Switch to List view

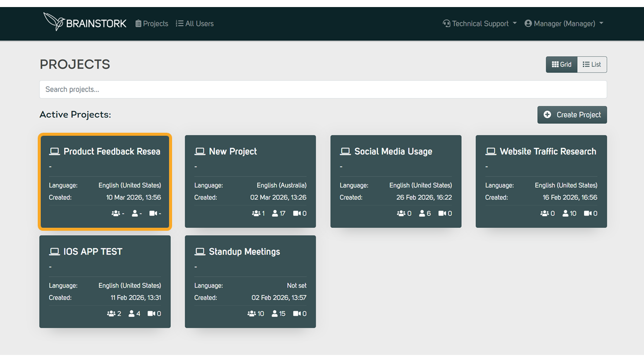pos(592,64)
